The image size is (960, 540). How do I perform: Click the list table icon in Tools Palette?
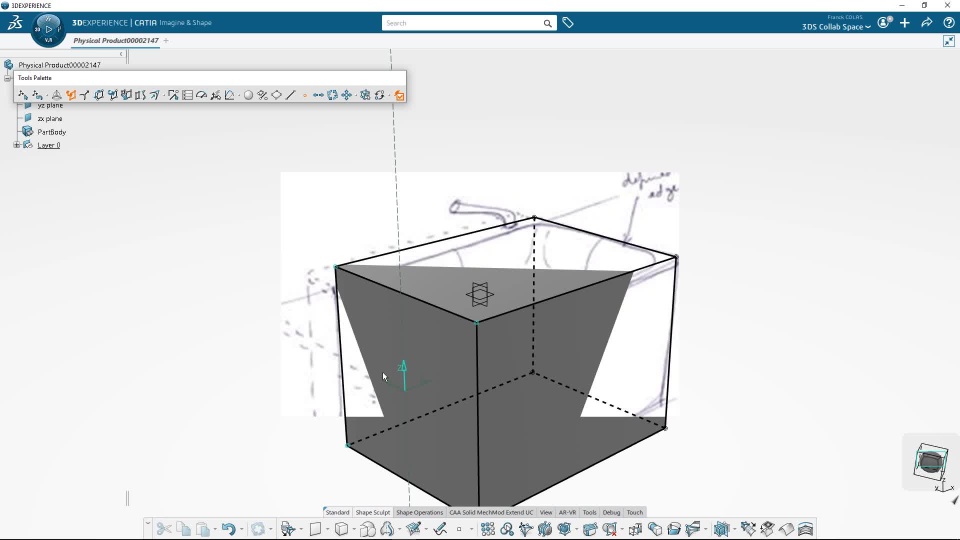click(x=187, y=95)
